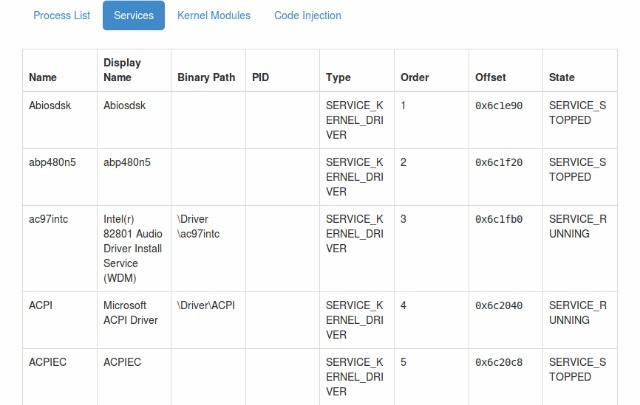Viewport: 640px width, 405px height.
Task: Open the Process List tab
Action: (x=62, y=16)
